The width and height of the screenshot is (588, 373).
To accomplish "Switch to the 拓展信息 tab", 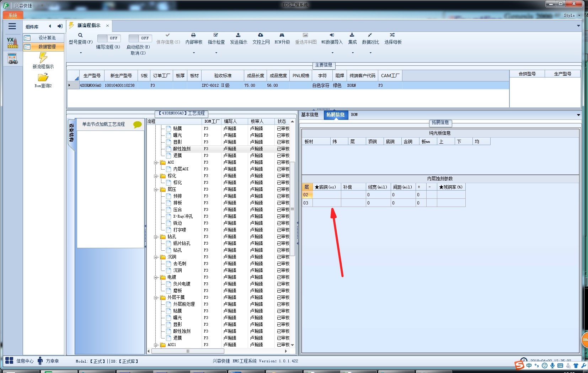I will (x=336, y=114).
